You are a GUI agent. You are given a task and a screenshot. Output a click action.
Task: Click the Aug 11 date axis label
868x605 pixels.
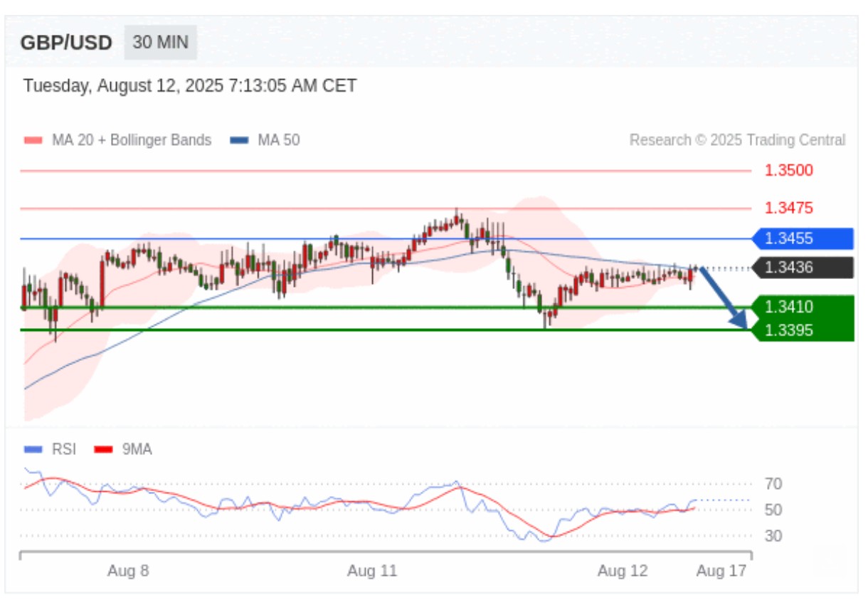tap(371, 571)
